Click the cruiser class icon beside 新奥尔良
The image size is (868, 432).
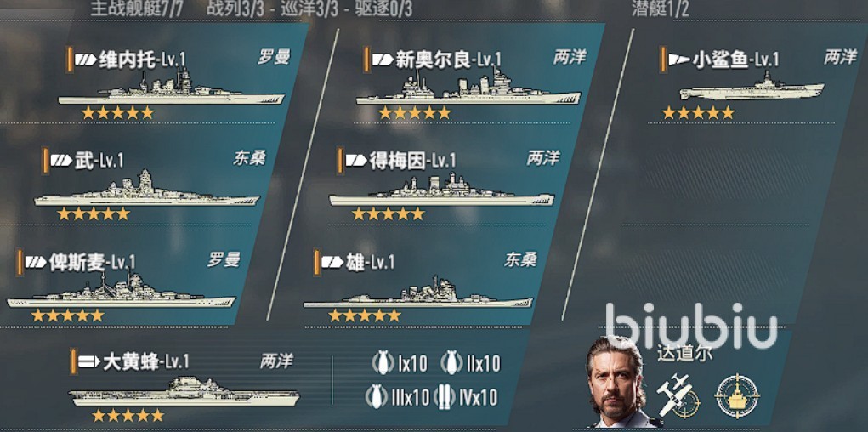[382, 60]
